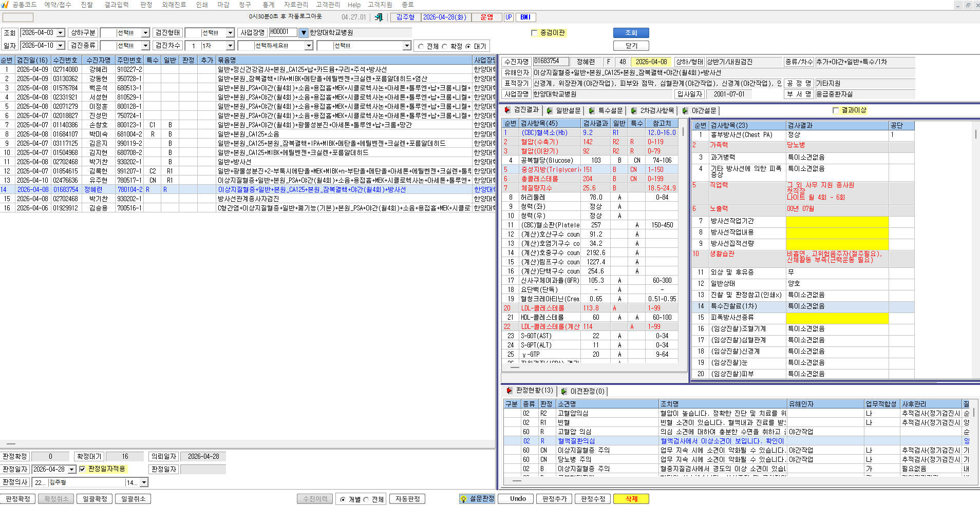Click green arrow icon on 특수설문 tab

(592, 110)
